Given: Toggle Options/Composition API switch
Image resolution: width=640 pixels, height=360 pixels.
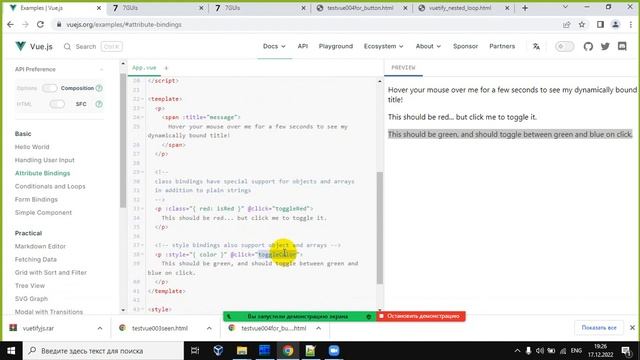Looking at the screenshot, I should point(49,88).
